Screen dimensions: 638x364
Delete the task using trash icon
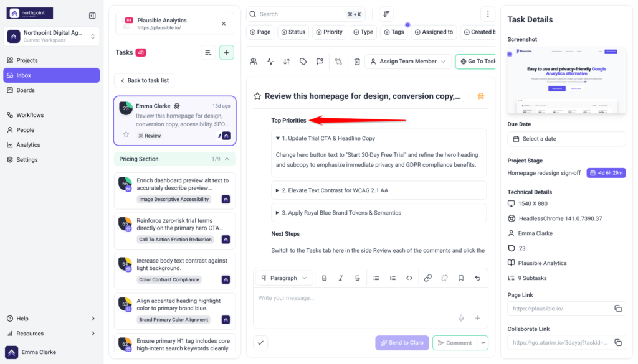coord(357,62)
